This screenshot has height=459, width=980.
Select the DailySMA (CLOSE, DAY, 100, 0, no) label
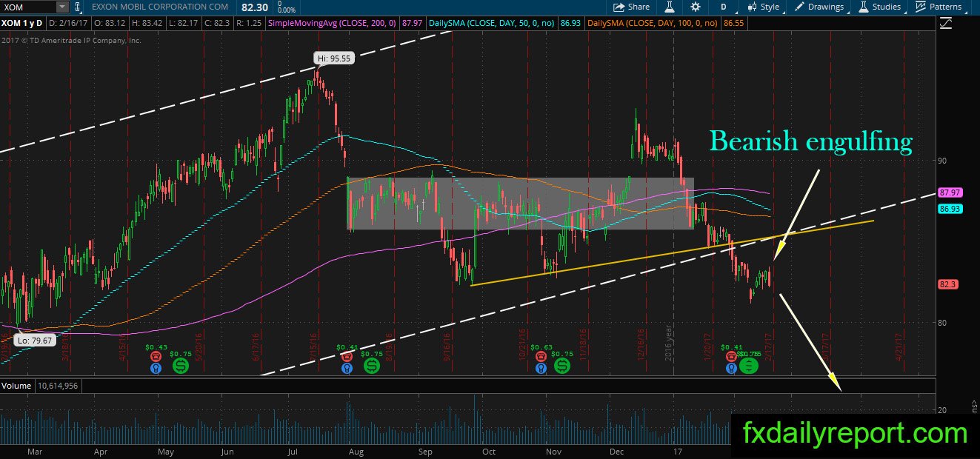point(652,24)
